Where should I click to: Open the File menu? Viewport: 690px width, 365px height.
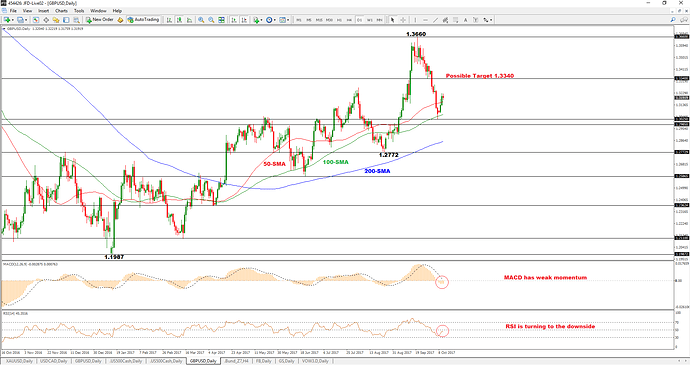[13, 11]
